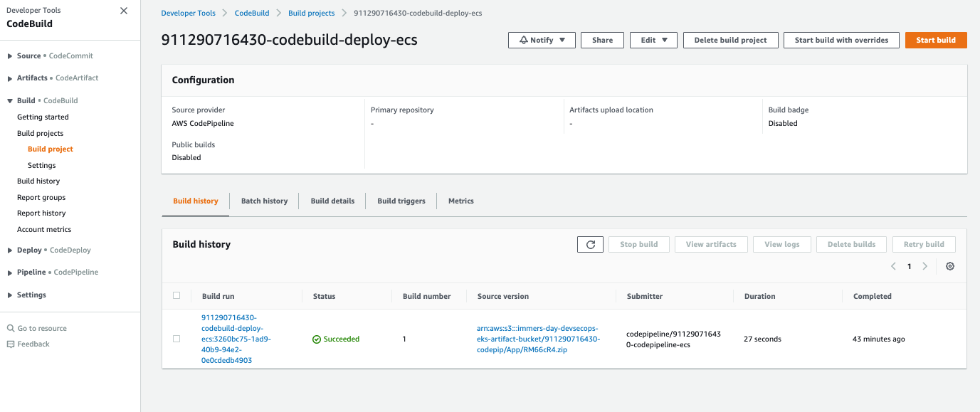The image size is (980, 412).
Task: Switch to the Build history tab
Action: pos(196,201)
